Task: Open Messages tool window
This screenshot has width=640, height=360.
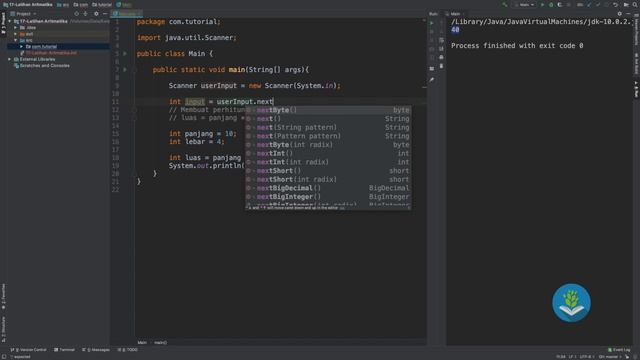Action: pyautogui.click(x=96, y=350)
